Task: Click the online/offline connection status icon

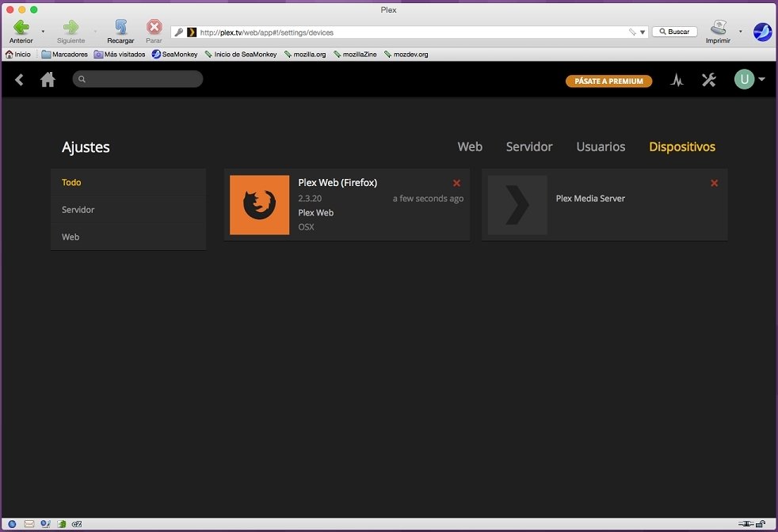Action: (746, 524)
